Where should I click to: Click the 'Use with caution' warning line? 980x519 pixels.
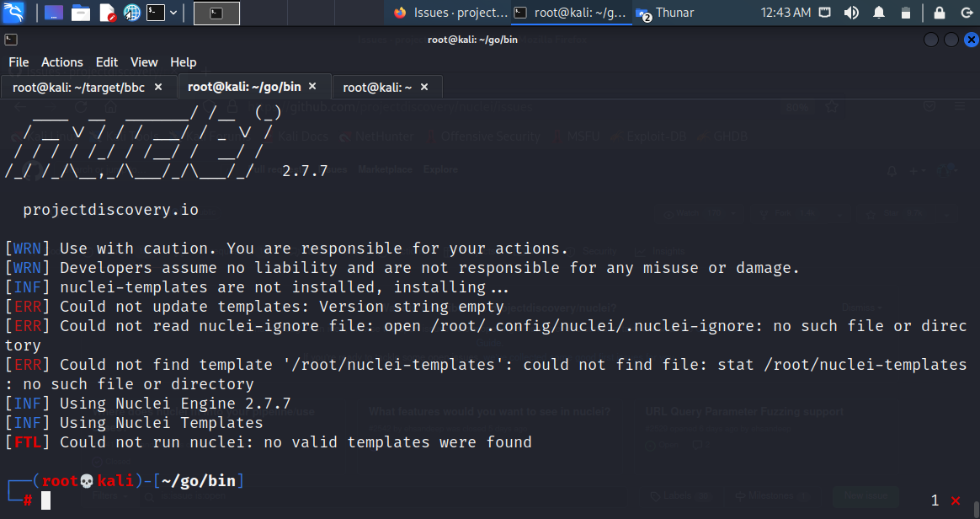[x=286, y=249]
